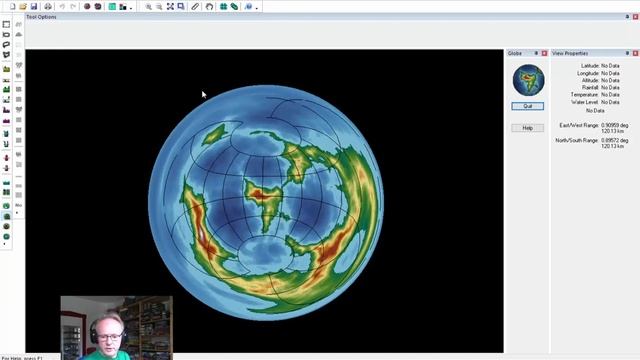Click the second dark red planet icon

click(x=98, y=7)
